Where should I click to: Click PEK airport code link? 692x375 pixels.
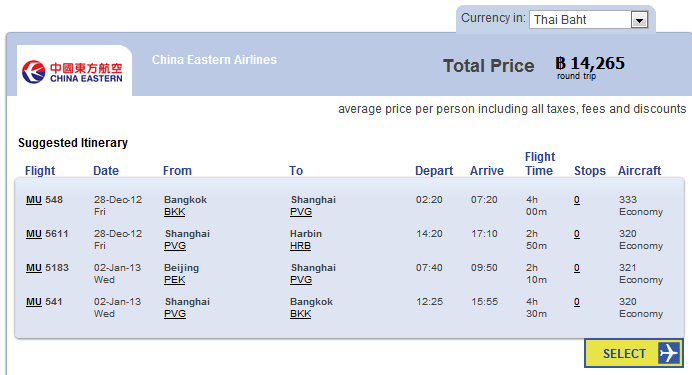click(175, 280)
